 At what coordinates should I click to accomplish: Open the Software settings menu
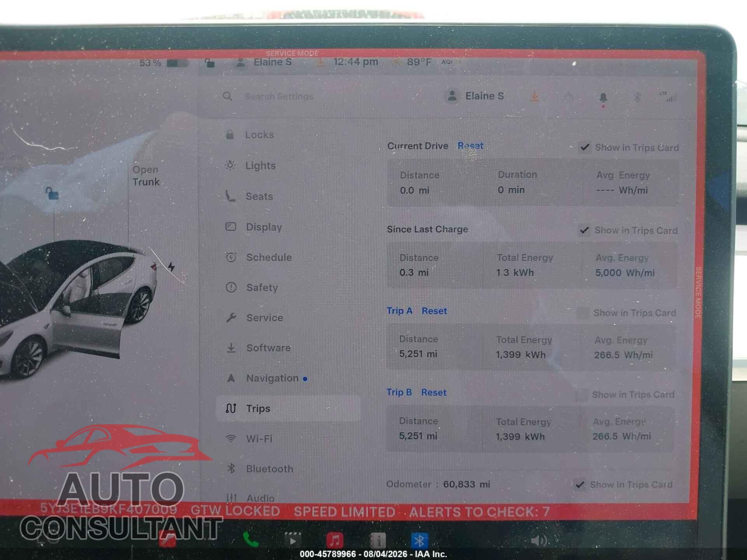coord(258,348)
